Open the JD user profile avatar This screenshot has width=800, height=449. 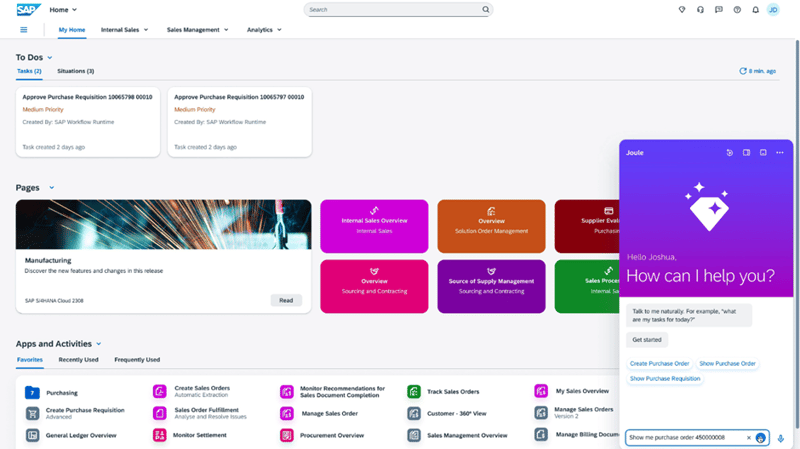773,9
